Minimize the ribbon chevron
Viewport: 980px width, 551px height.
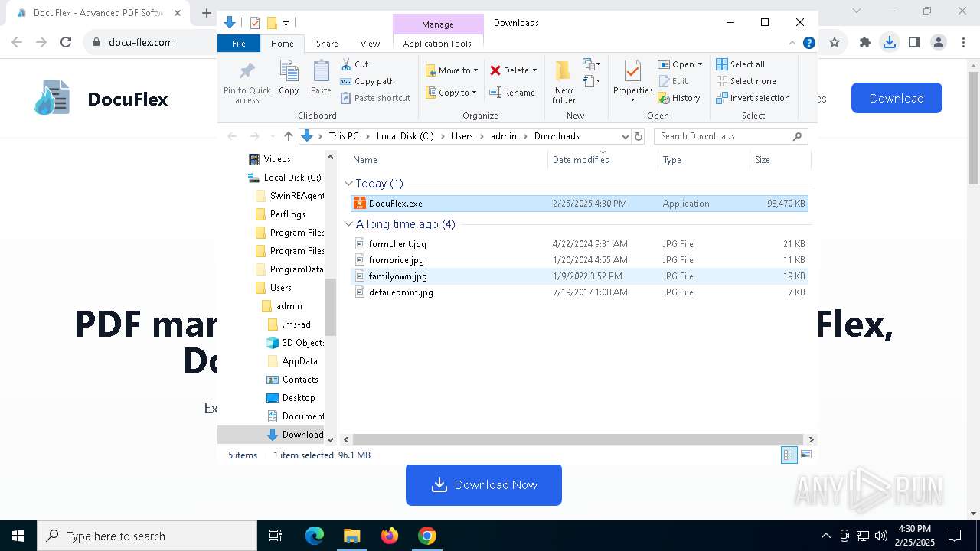pos(793,44)
